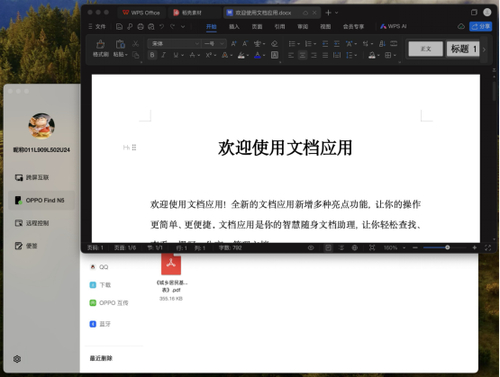Align paragraph text to the left
This screenshot has width=500, height=377.
pyautogui.click(x=291, y=55)
